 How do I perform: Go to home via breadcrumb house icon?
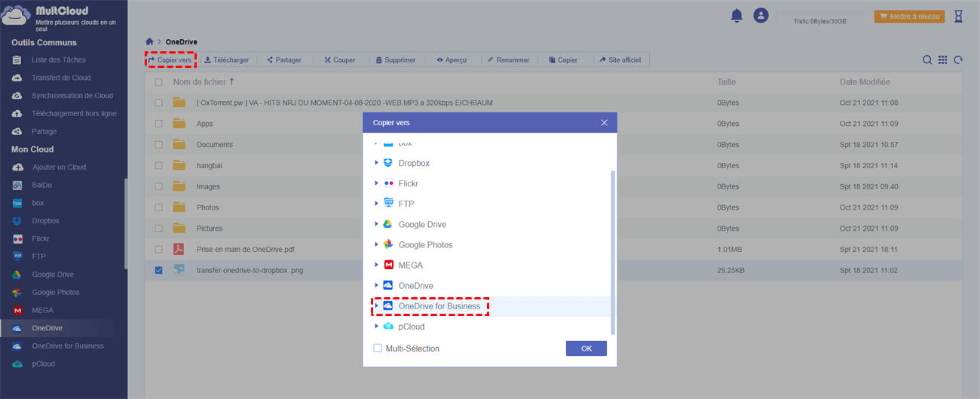[x=150, y=41]
